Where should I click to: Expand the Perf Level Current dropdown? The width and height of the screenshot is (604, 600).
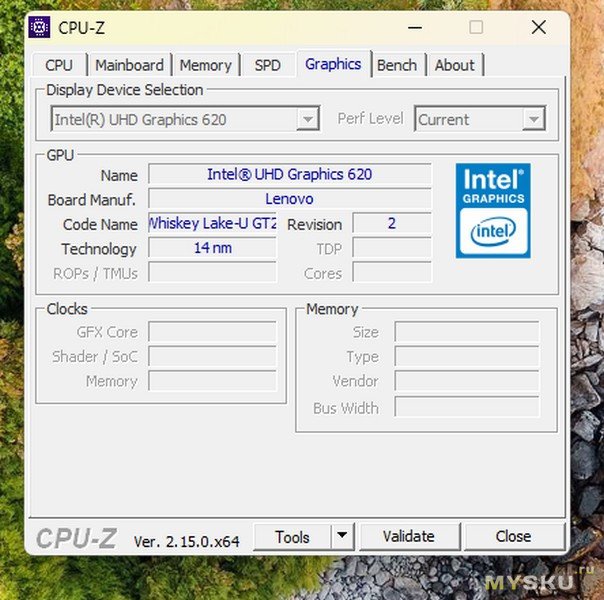(x=480, y=119)
